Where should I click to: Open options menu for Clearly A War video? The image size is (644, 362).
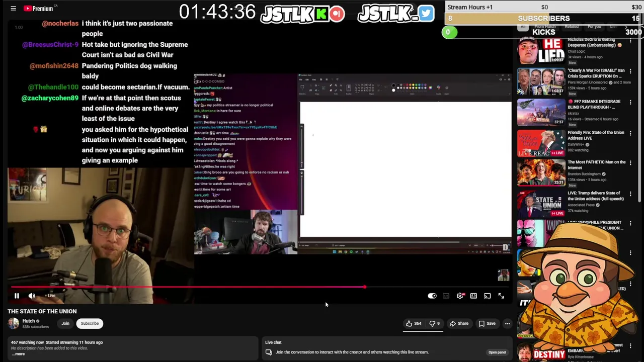[x=630, y=71]
